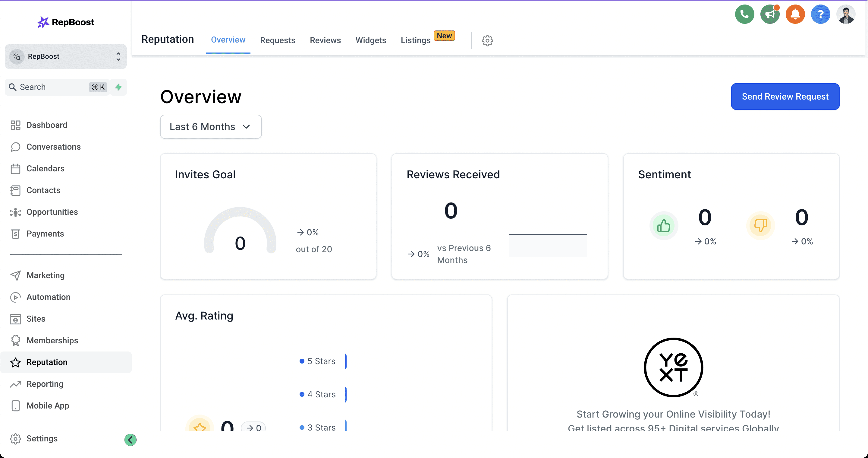The height and width of the screenshot is (458, 868).
Task: Open Sidebar Settings at bottom
Action: (x=42, y=438)
